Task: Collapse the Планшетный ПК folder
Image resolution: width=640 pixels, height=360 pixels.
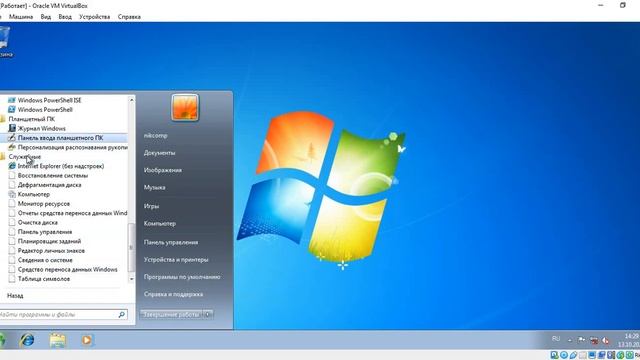Action: pyautogui.click(x=27, y=119)
